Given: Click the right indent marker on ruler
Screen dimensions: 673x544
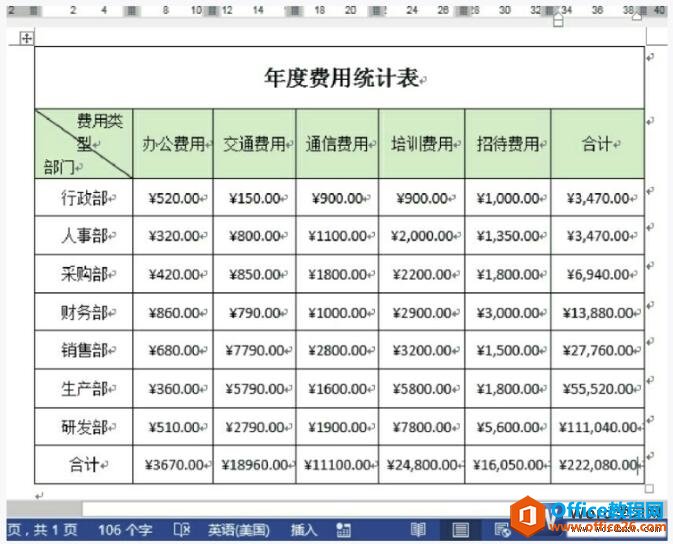Looking at the screenshot, I should (637, 16).
